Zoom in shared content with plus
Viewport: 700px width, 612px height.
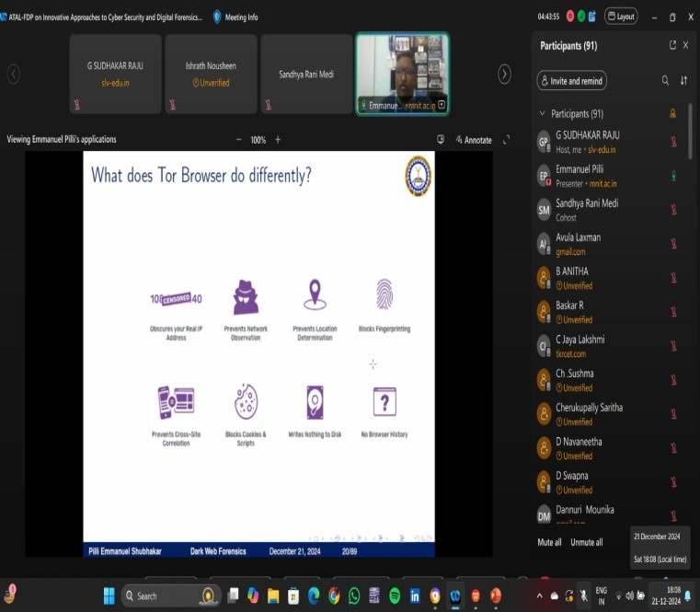point(278,140)
